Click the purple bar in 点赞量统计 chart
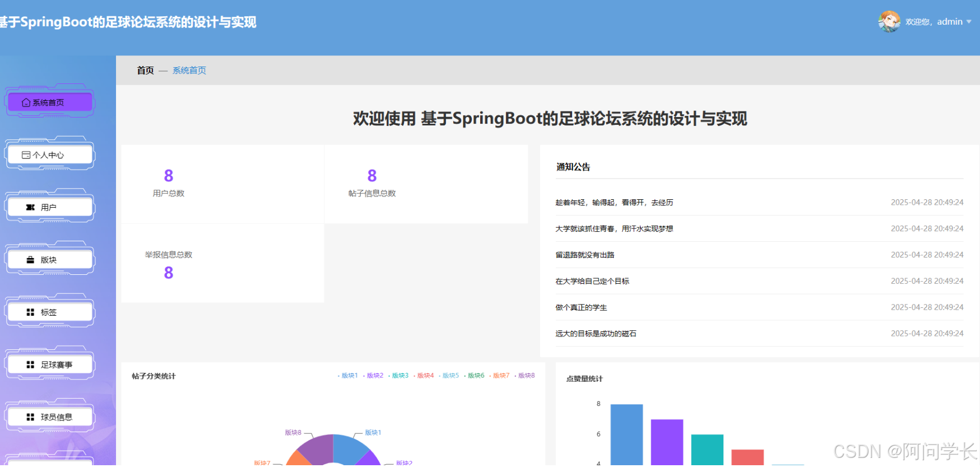Screen dimensions: 980x468 pyautogui.click(x=667, y=442)
